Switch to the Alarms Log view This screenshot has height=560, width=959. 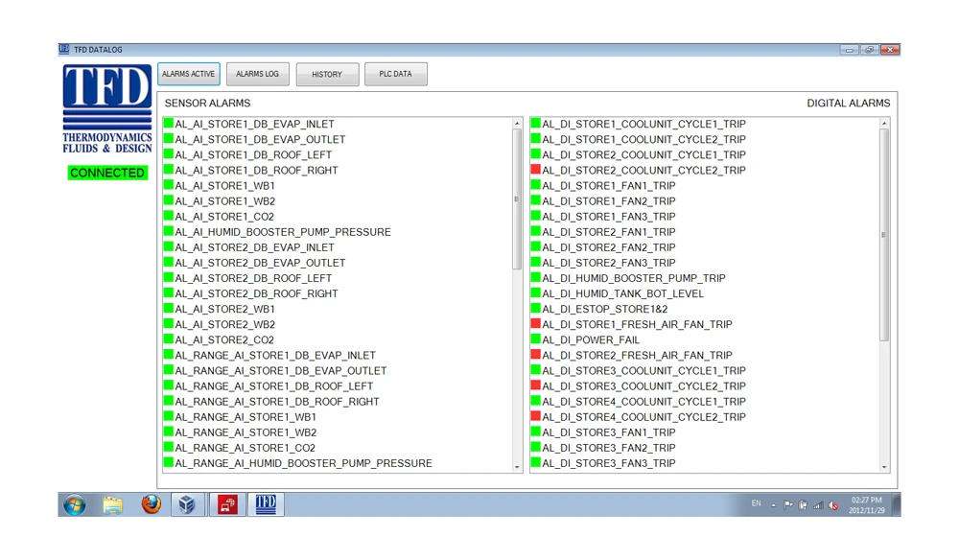(257, 74)
